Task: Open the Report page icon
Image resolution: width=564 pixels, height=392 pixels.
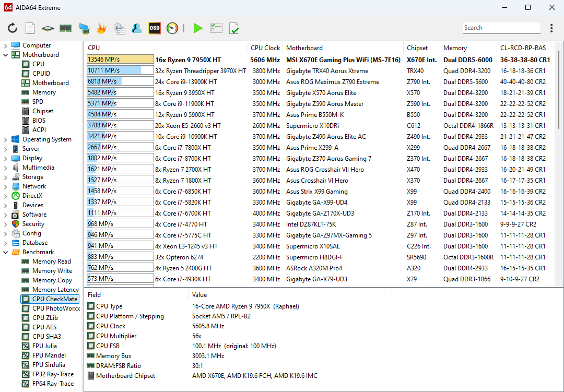Action: click(30, 28)
